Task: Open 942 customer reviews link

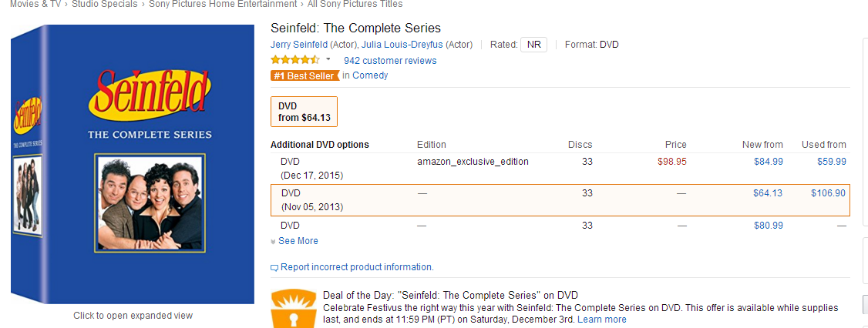Action: point(390,61)
